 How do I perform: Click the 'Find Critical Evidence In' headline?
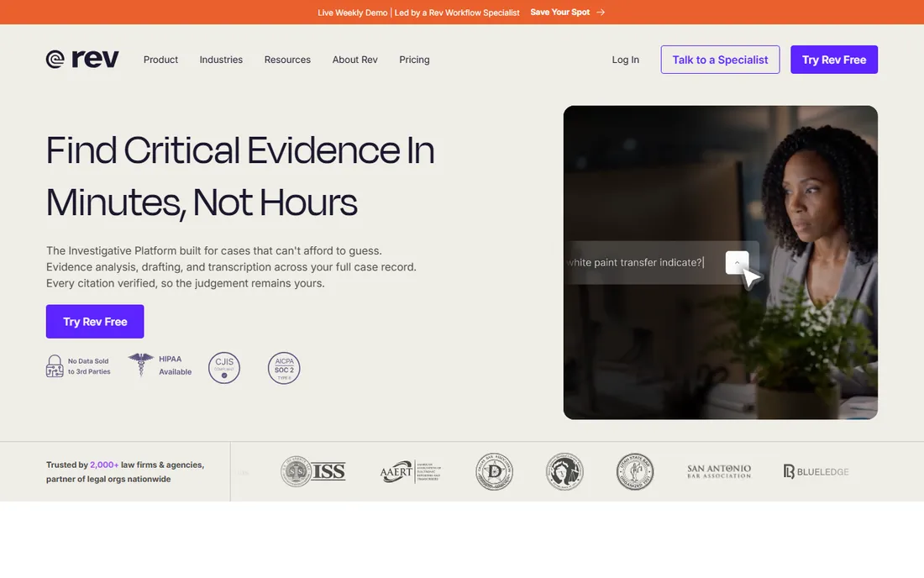point(240,150)
